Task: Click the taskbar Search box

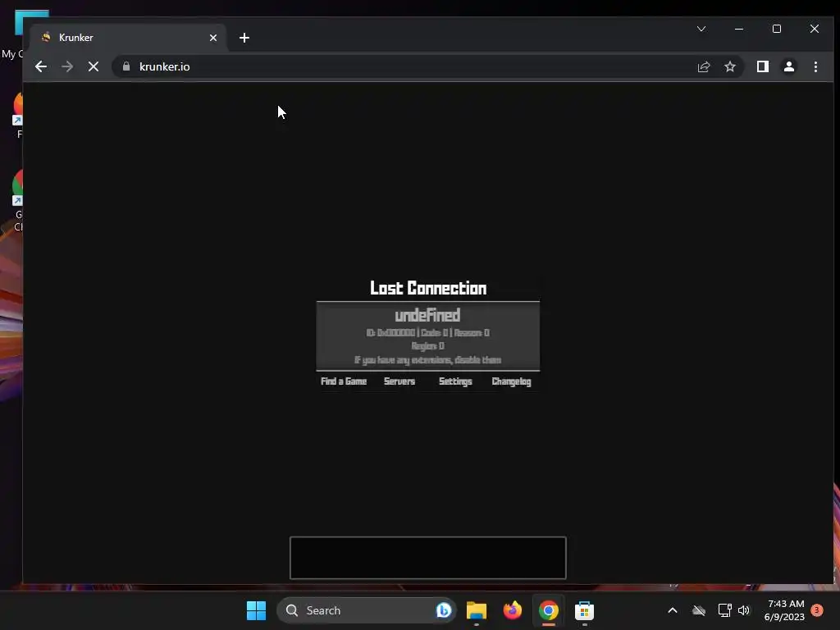Action: [367, 610]
